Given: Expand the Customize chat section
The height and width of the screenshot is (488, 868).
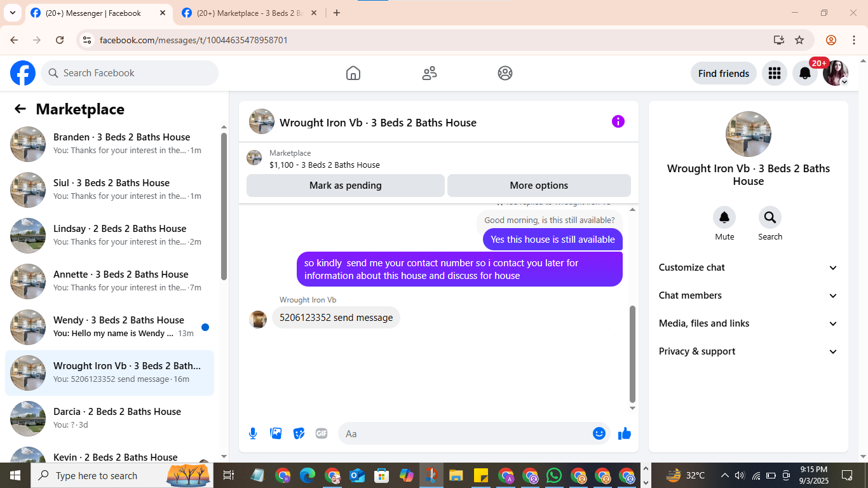Looking at the screenshot, I should 748,268.
